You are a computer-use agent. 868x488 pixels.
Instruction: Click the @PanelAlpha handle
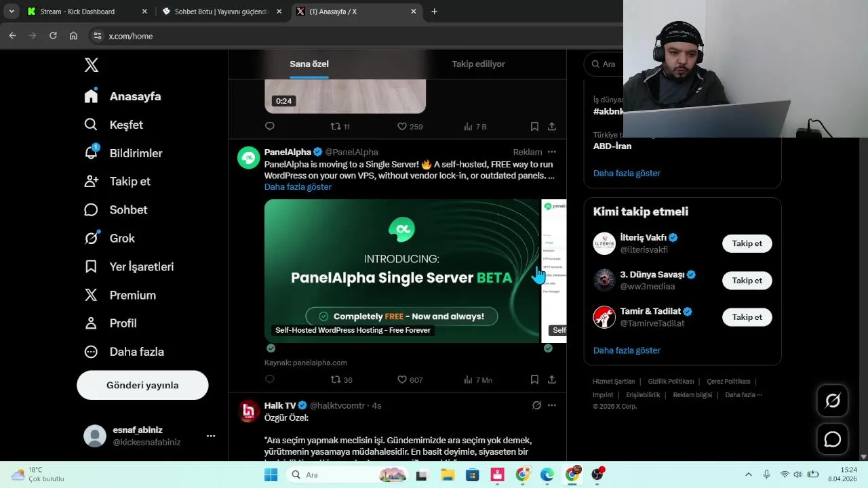click(351, 152)
